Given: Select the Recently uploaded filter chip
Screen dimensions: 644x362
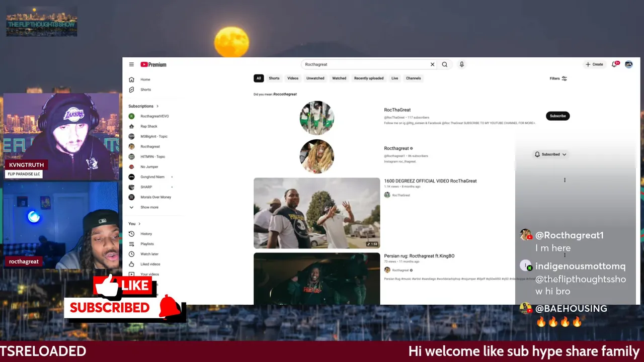Looking at the screenshot, I should click(369, 78).
